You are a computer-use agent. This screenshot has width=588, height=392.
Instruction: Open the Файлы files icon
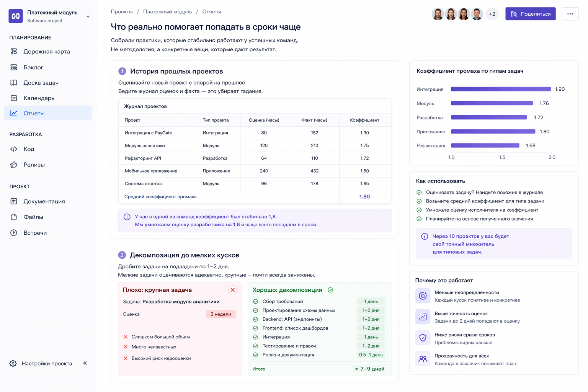point(14,217)
